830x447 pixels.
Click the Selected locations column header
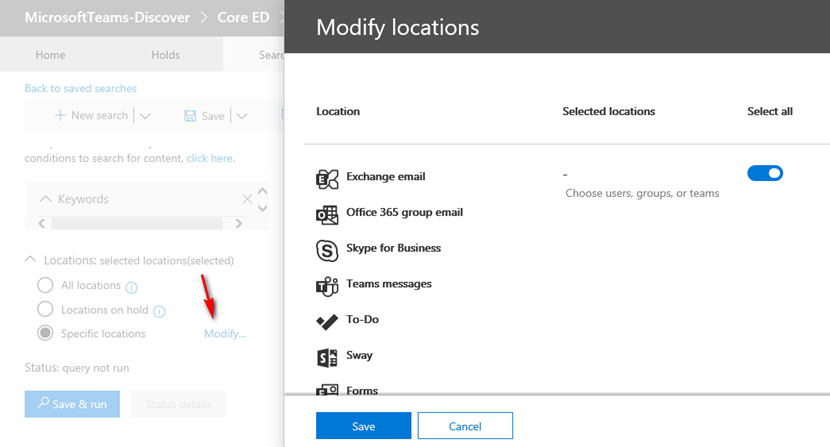[x=609, y=111]
